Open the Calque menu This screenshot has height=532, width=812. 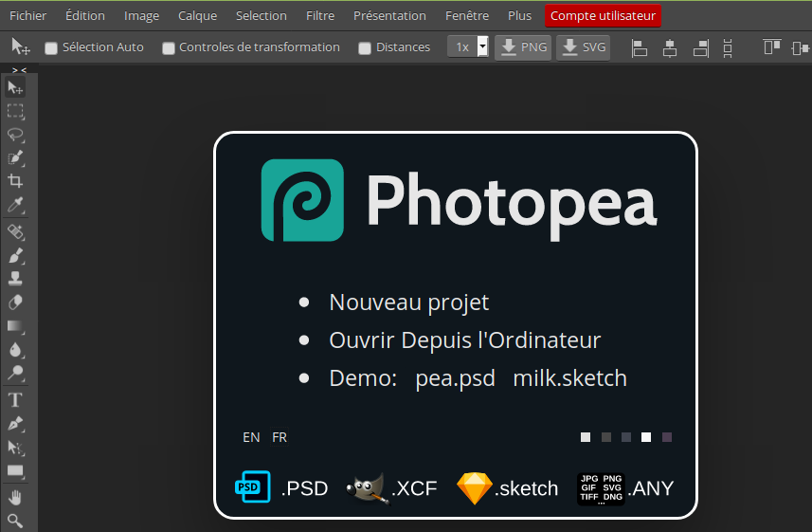(197, 15)
